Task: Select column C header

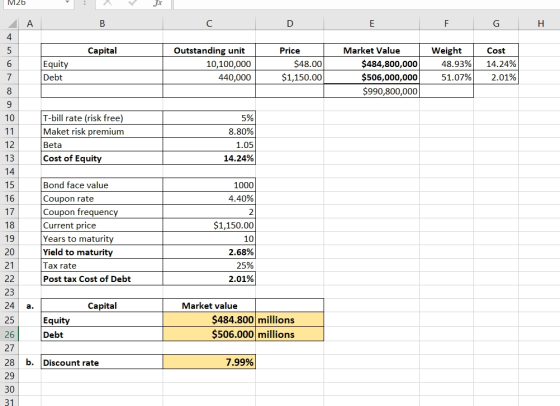Action: click(209, 24)
